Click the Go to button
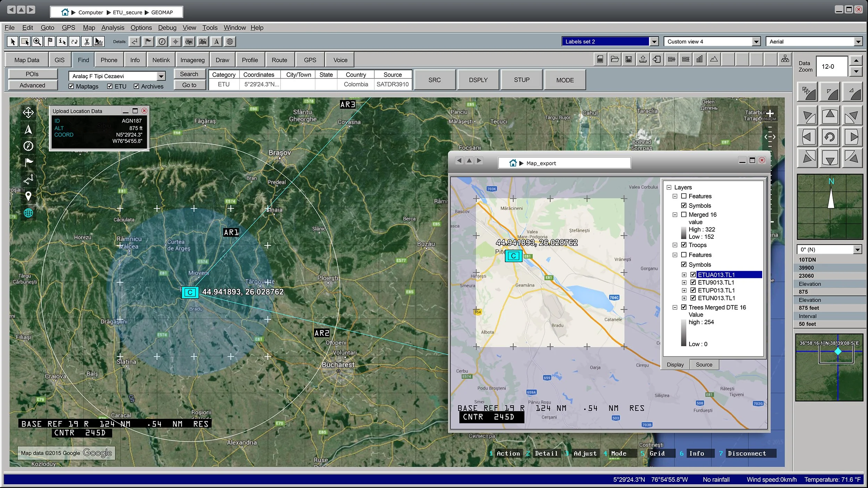 click(189, 85)
